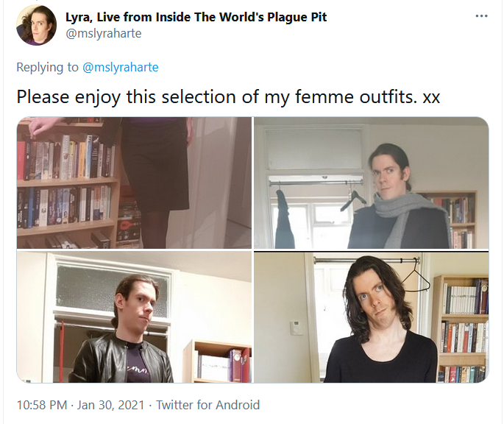Screen dimensions: 504x424
Task: Click the 'Replying to' label text
Action: pyautogui.click(x=47, y=67)
